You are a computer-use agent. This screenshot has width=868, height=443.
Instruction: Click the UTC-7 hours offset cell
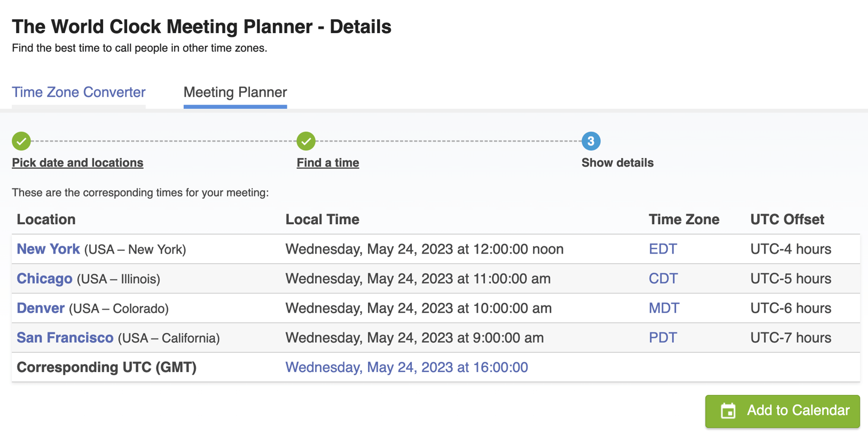791,338
